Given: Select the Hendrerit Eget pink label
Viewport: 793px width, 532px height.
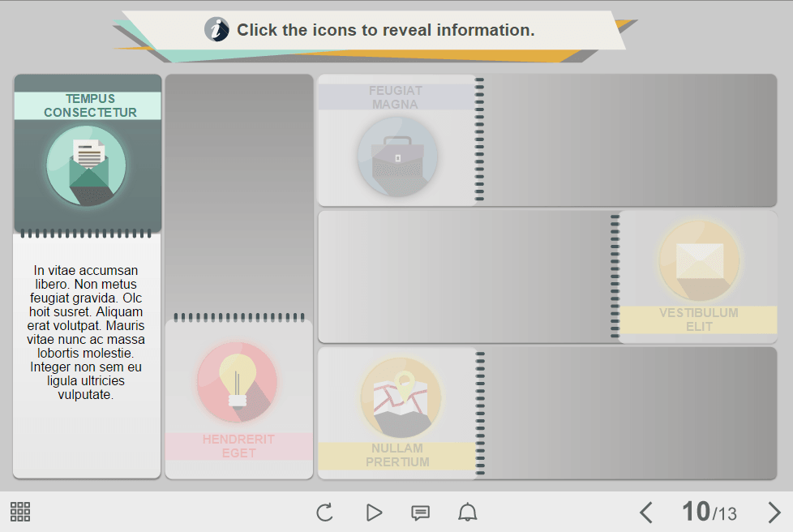Looking at the screenshot, I should [x=238, y=446].
